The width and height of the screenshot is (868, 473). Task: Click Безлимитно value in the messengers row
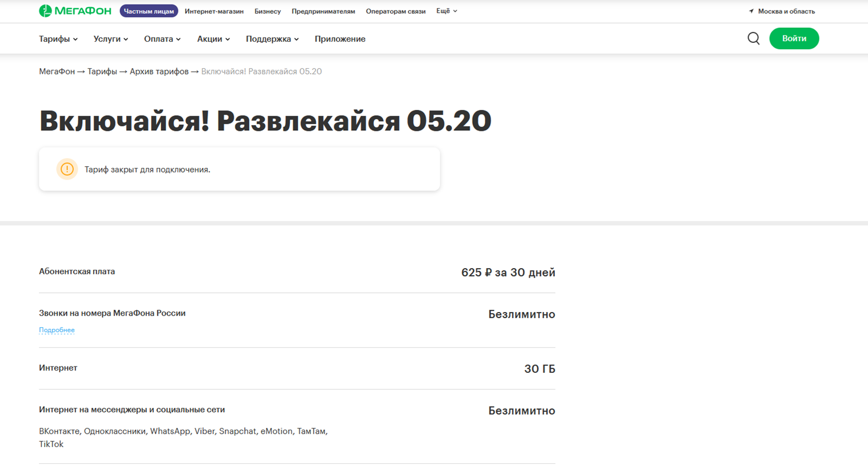point(521,410)
